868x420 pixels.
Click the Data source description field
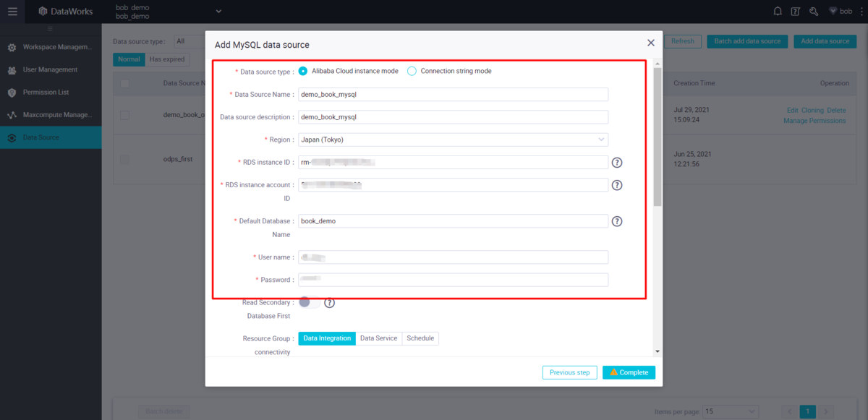tap(453, 117)
